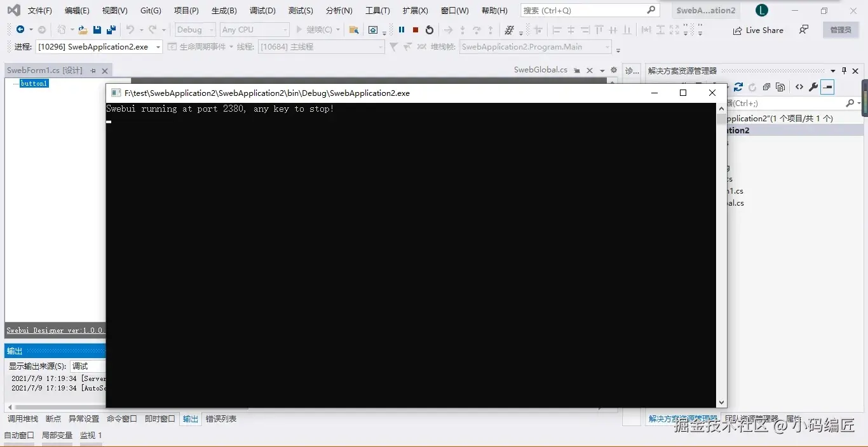The height and width of the screenshot is (447, 868).
Task: Click the thread filter funnel icon
Action: pos(393,47)
